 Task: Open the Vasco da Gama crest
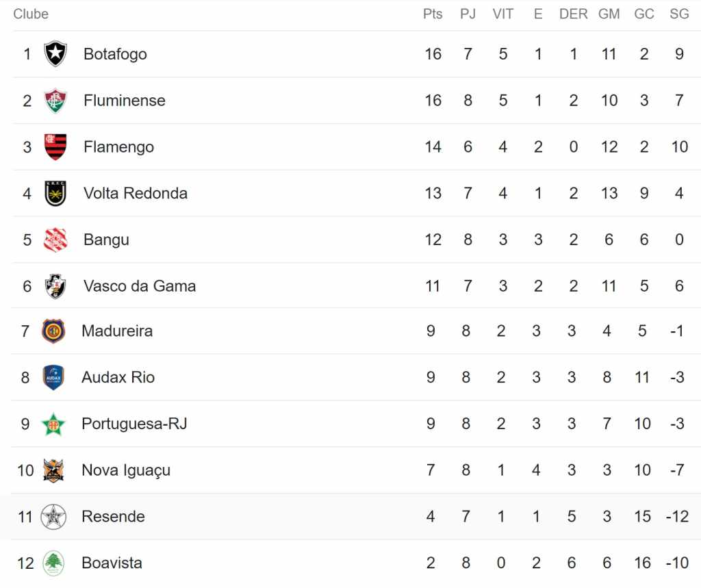[x=55, y=286]
